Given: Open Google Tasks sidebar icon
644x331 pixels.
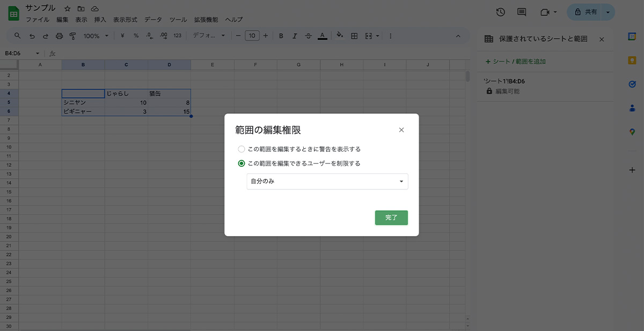Looking at the screenshot, I should click(632, 84).
